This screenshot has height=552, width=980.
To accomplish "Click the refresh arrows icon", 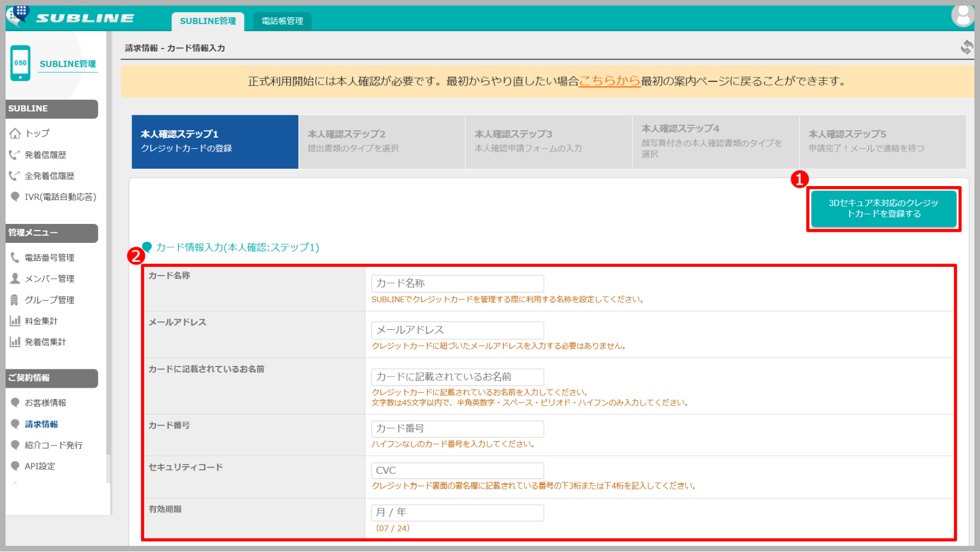I will point(967,47).
